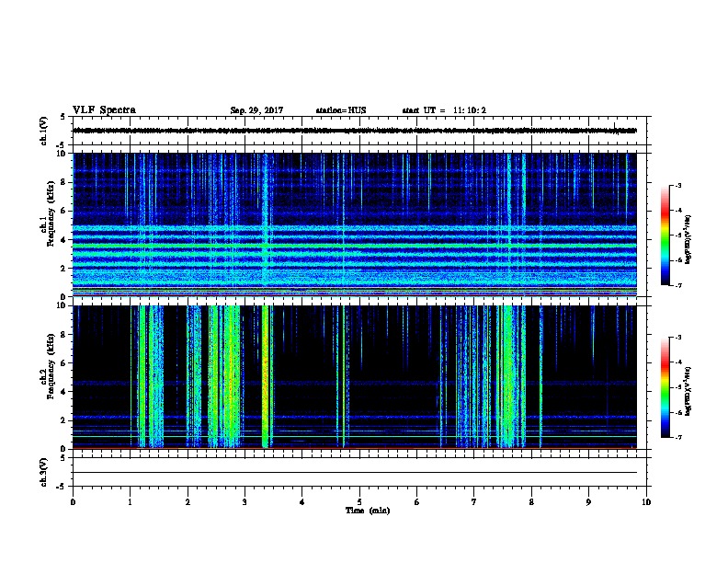Click time axis tick label "3"
728x563 pixels.
[x=245, y=502]
